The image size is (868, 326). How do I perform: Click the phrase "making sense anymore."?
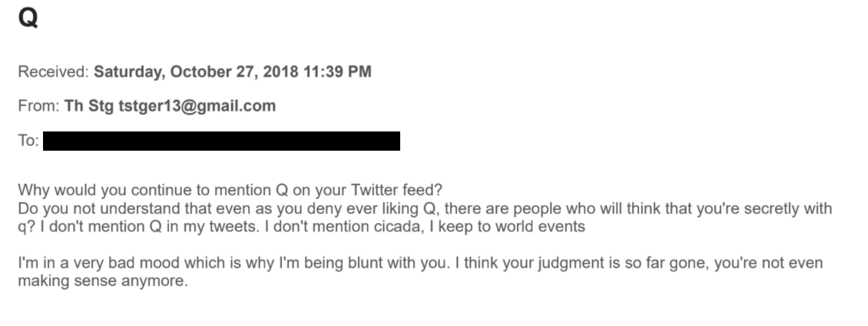[x=103, y=281]
